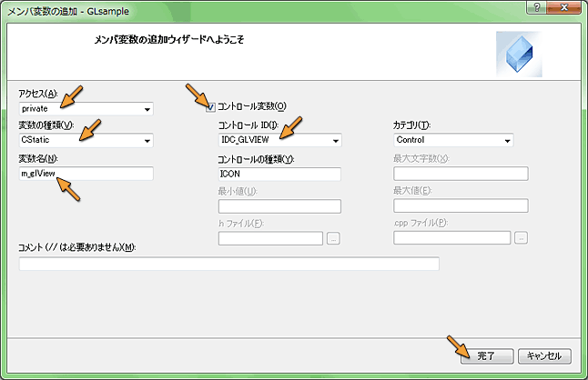
Task: Click the 変数の種類(V) label
Action: tap(46, 125)
